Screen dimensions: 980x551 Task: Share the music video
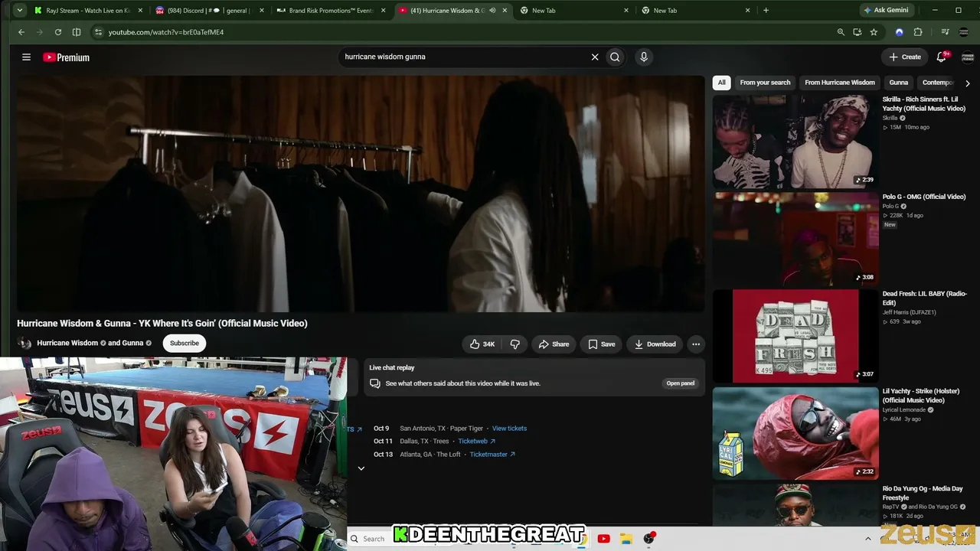(x=554, y=344)
